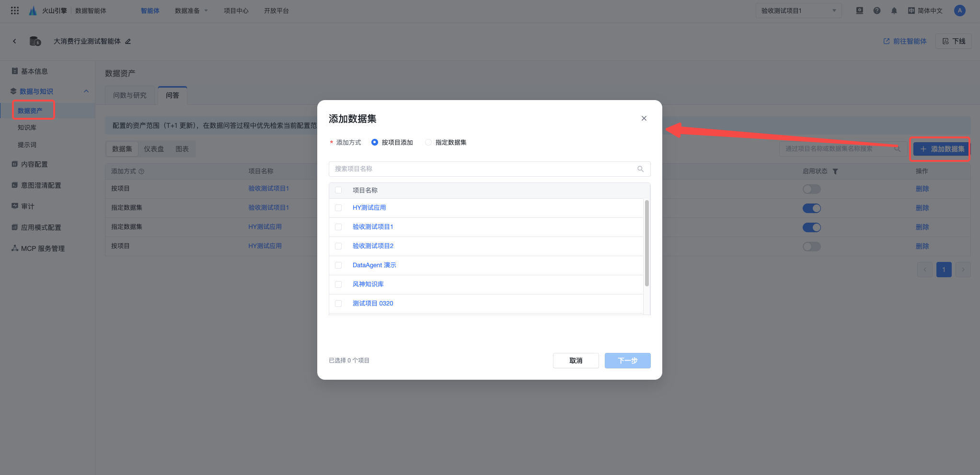The image size is (980, 475).
Task: Go to the next page arrow
Action: point(963,270)
